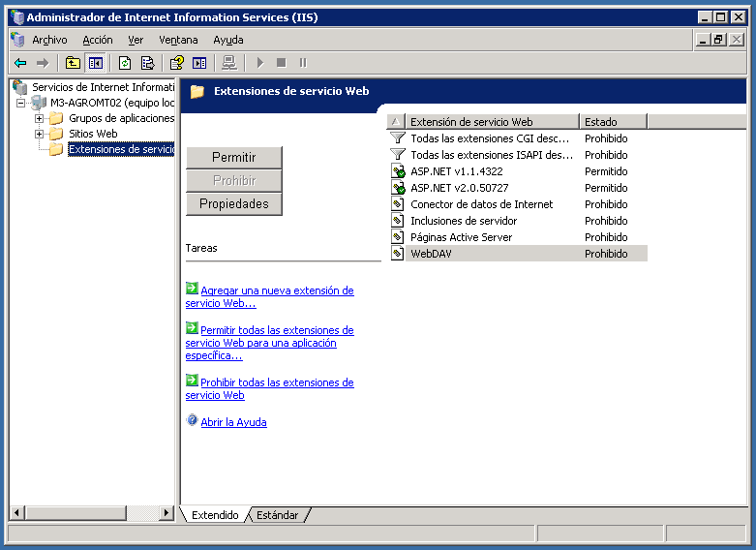Screen dimensions: 756x550
Task: Switch to the Extendido tab
Action: tap(215, 515)
